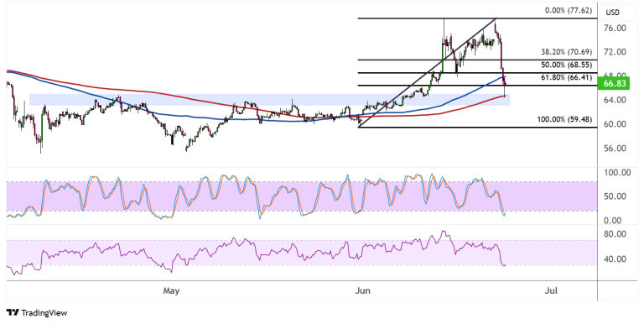
Task: Click the Jul label on time axis
Action: click(x=550, y=291)
